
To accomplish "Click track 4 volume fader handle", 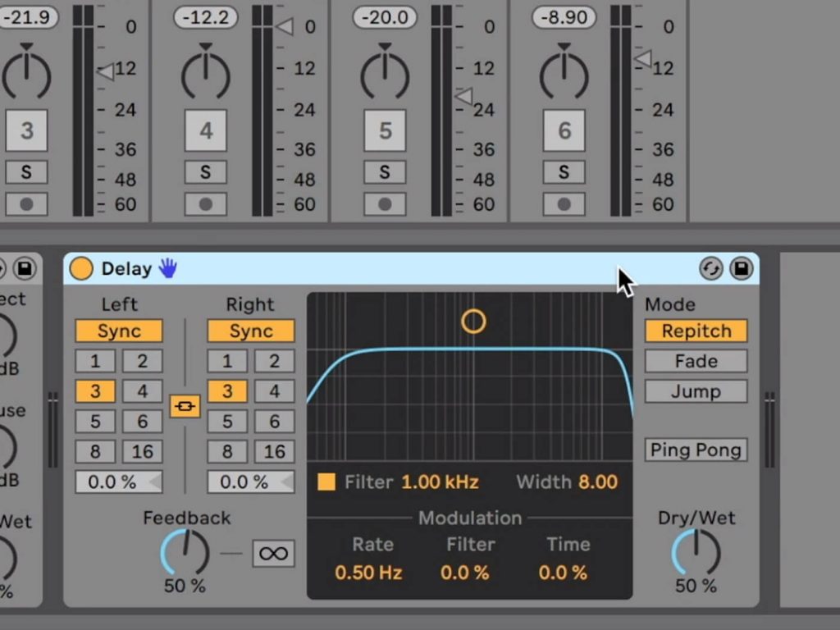I will [x=285, y=25].
